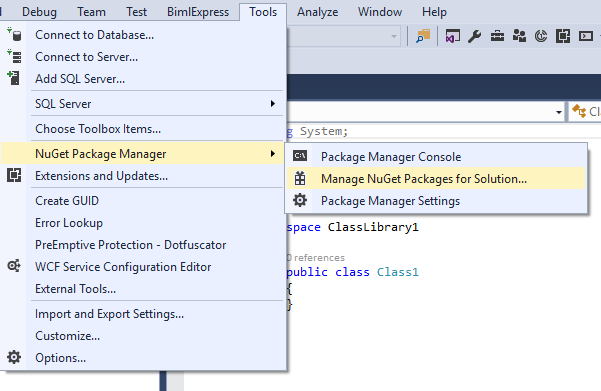Select NuGet Package Manager entry
This screenshot has height=391, width=601.
(143, 154)
